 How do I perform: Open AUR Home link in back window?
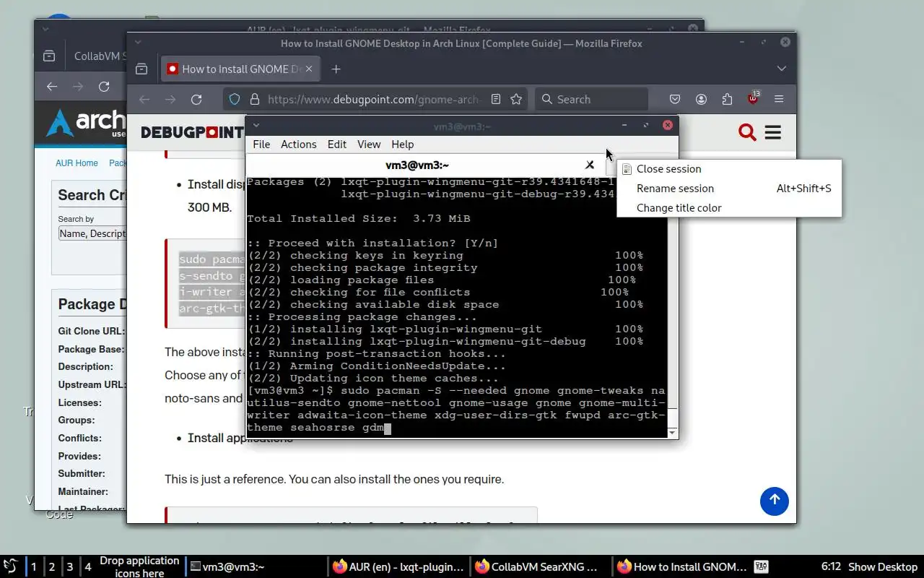[x=77, y=163]
